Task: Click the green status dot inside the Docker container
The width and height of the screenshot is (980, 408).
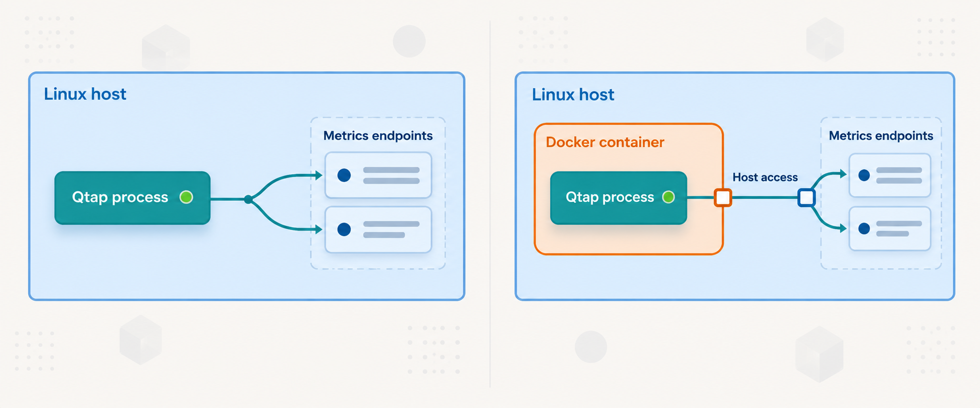Action: (668, 197)
